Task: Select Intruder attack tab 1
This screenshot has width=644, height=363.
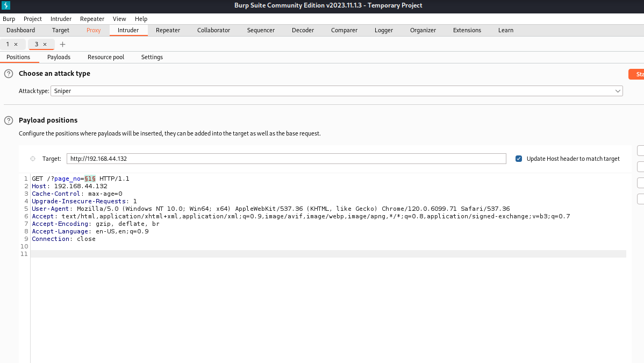Action: click(8, 45)
